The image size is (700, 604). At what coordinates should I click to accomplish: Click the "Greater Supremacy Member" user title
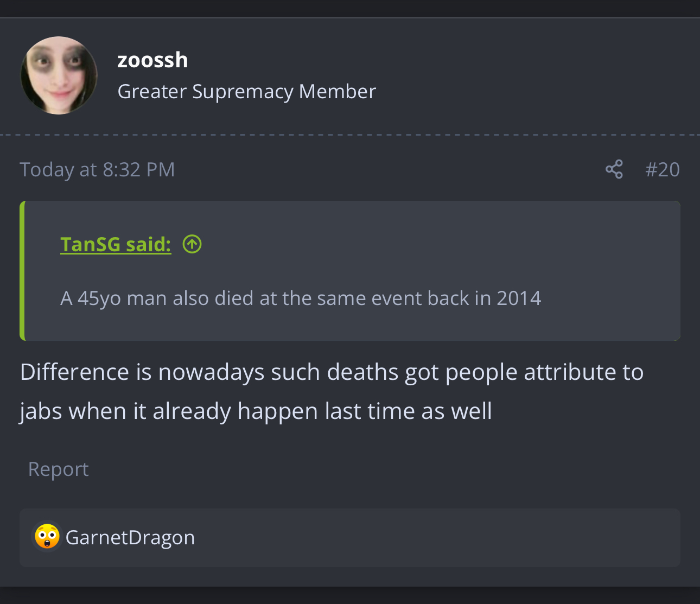246,92
